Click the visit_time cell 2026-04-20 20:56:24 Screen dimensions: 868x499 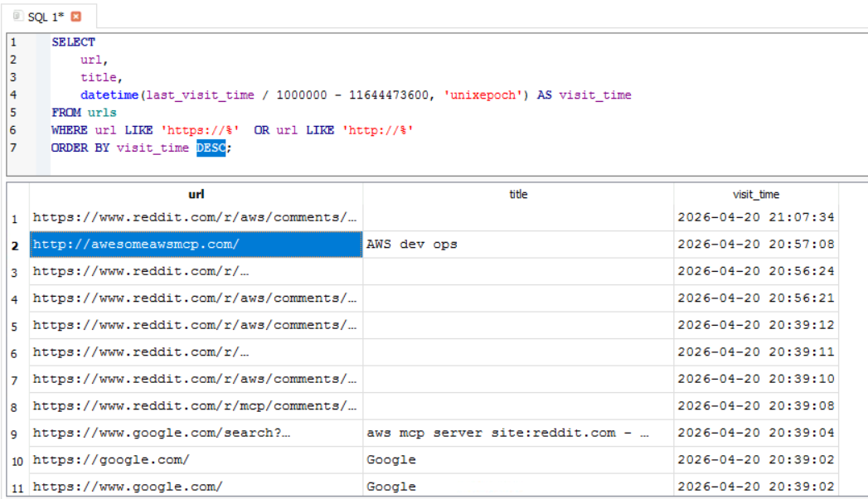click(x=755, y=271)
